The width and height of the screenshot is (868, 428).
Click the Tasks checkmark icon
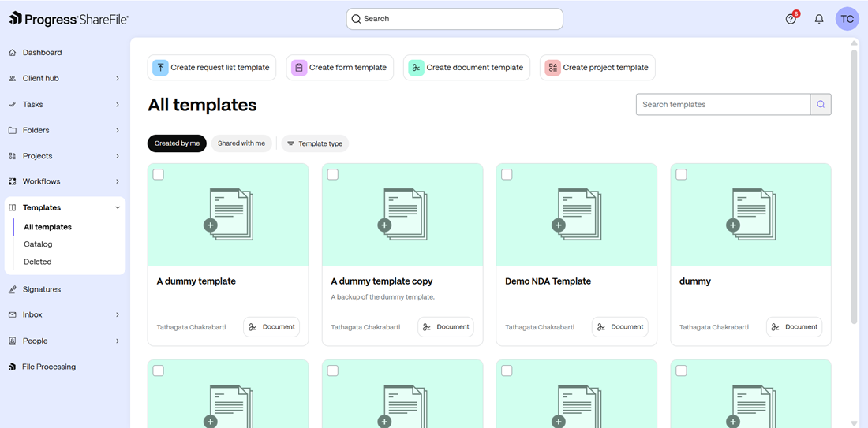coord(13,105)
